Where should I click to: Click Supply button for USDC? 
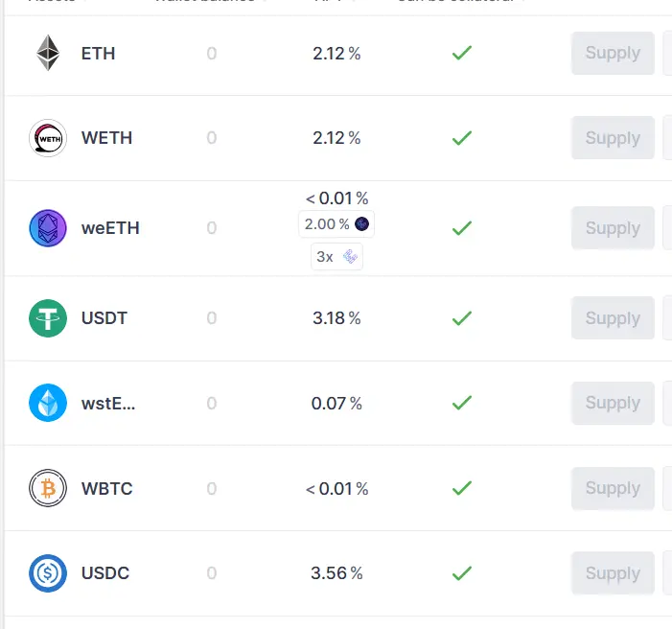[x=613, y=573]
